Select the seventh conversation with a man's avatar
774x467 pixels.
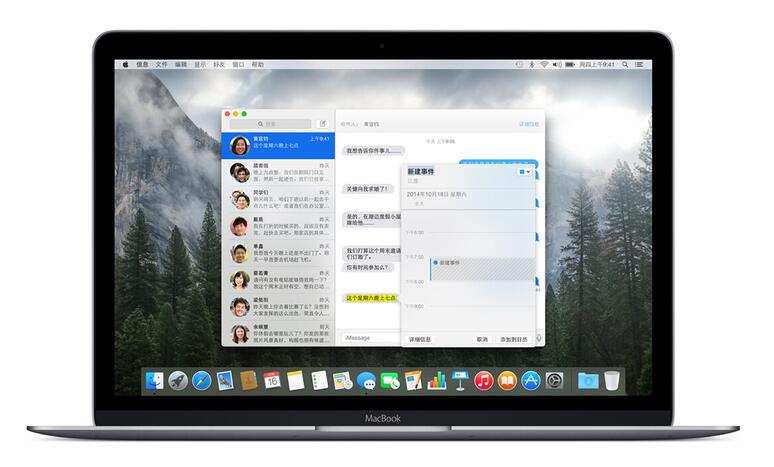278,307
